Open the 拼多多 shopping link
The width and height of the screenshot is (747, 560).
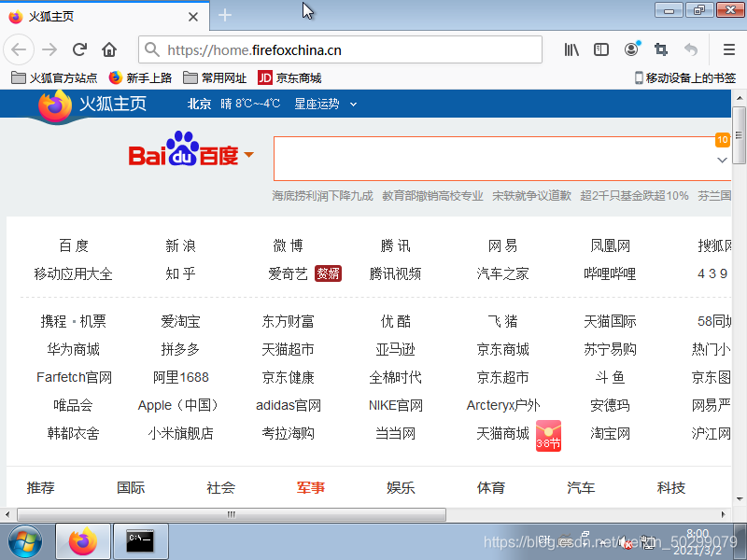point(180,349)
